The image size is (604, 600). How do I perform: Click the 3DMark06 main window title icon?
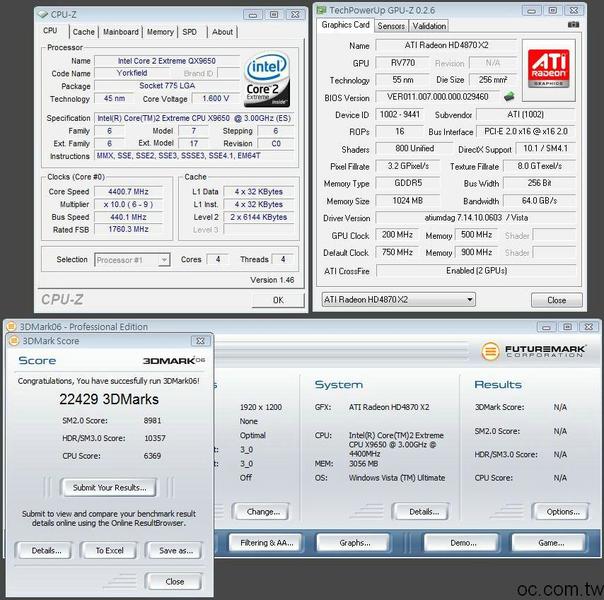pos(11,326)
